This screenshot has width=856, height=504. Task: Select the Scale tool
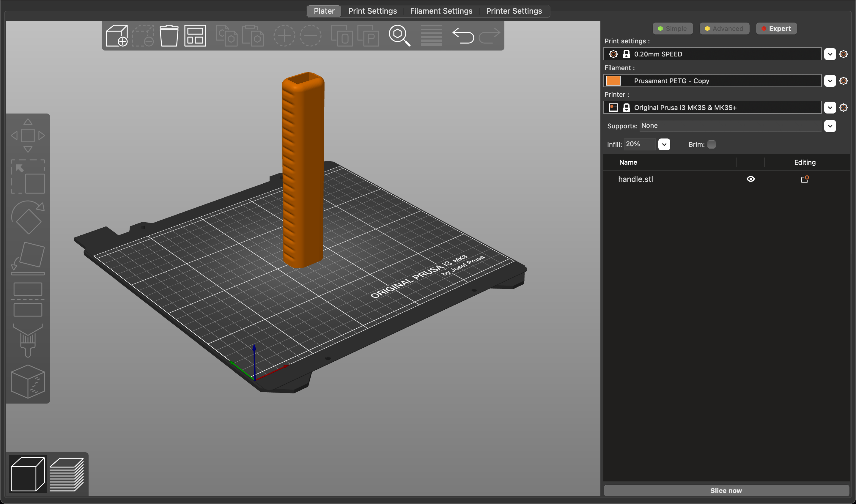pyautogui.click(x=28, y=177)
